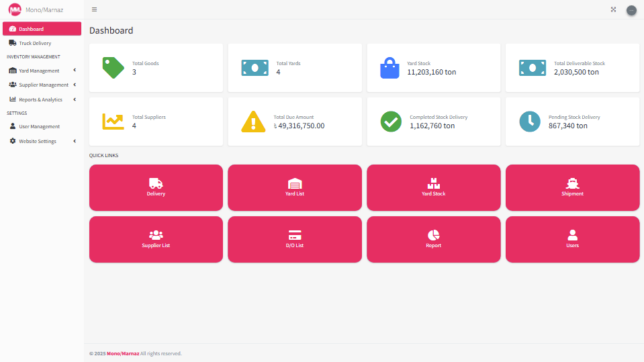Image resolution: width=644 pixels, height=362 pixels.
Task: Click the yellow chart line Total Suppliers icon
Action: (113, 122)
